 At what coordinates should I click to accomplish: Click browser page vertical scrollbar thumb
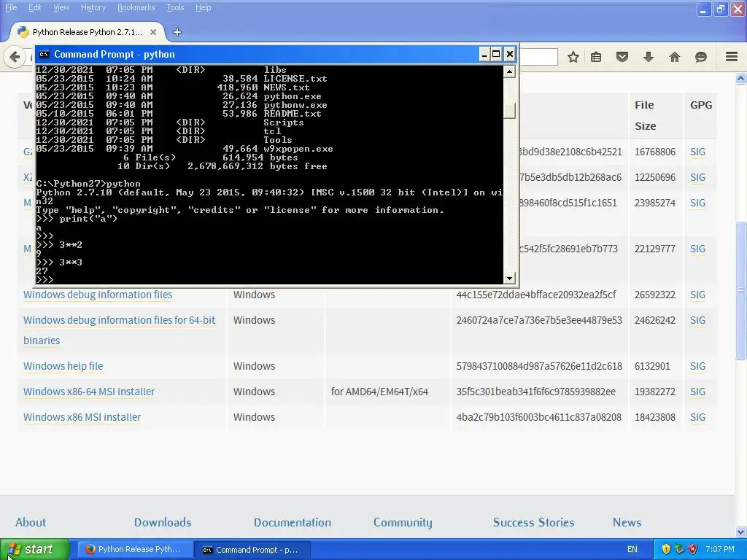(x=741, y=290)
